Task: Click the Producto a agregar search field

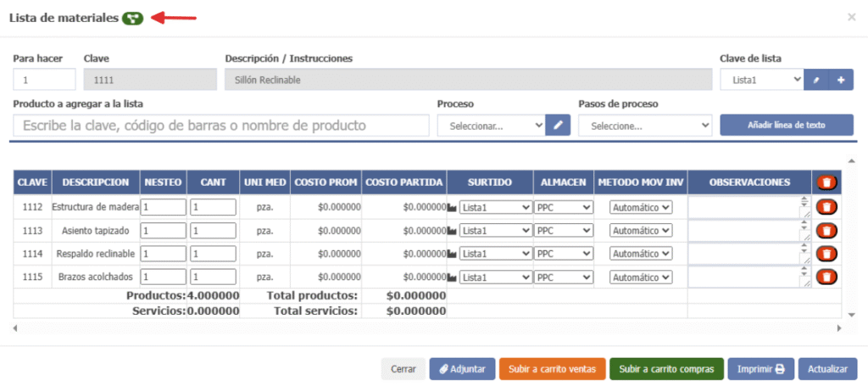Action: coord(221,126)
